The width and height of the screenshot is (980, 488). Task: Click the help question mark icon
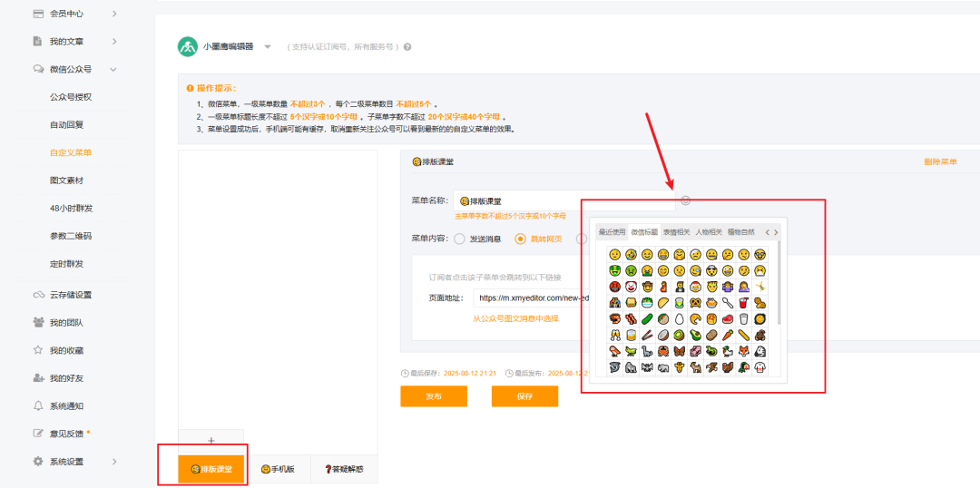407,47
